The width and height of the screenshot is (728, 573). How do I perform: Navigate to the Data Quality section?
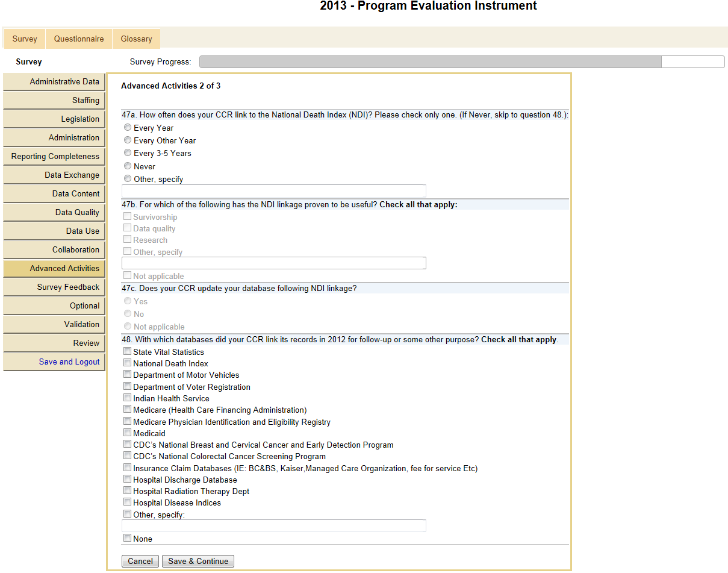77,212
